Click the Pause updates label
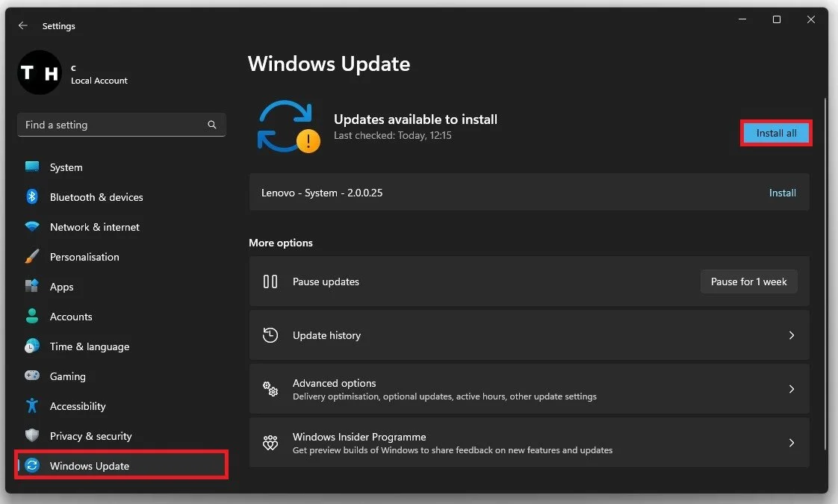 326,281
